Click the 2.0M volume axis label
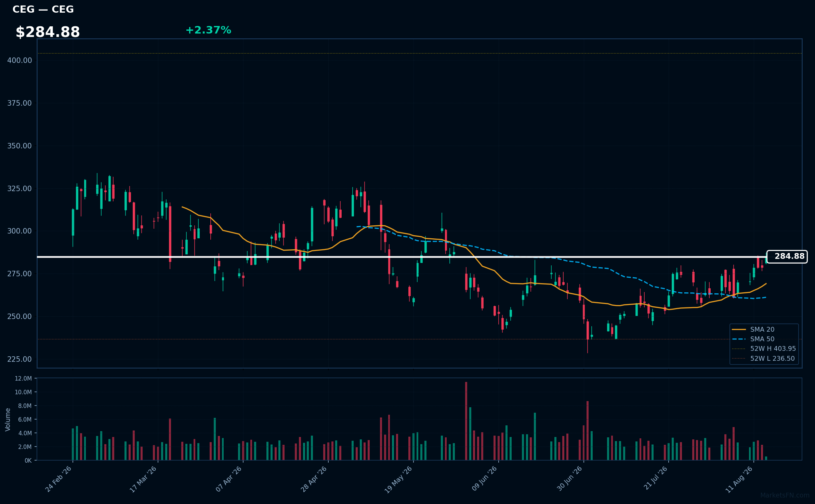The image size is (815, 504). tap(25, 447)
